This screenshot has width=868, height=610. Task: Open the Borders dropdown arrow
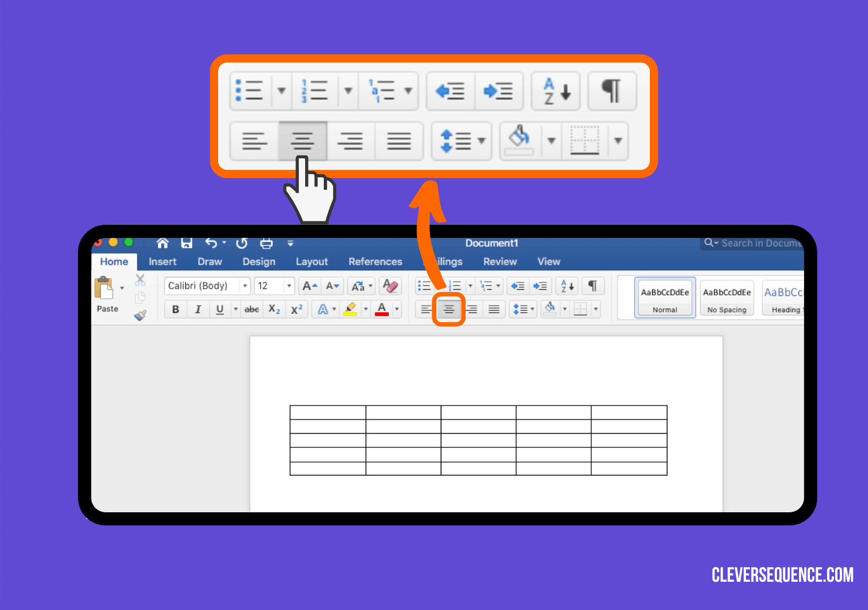point(596,309)
